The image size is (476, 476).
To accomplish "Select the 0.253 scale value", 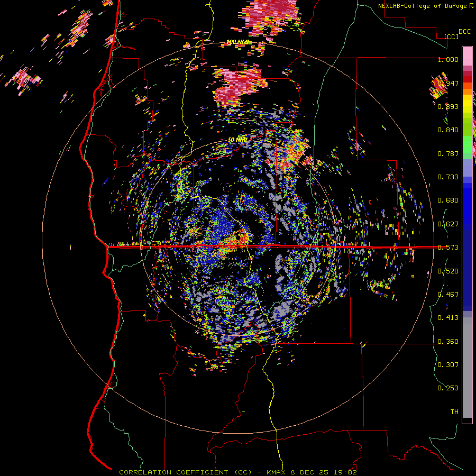I will [x=448, y=388].
